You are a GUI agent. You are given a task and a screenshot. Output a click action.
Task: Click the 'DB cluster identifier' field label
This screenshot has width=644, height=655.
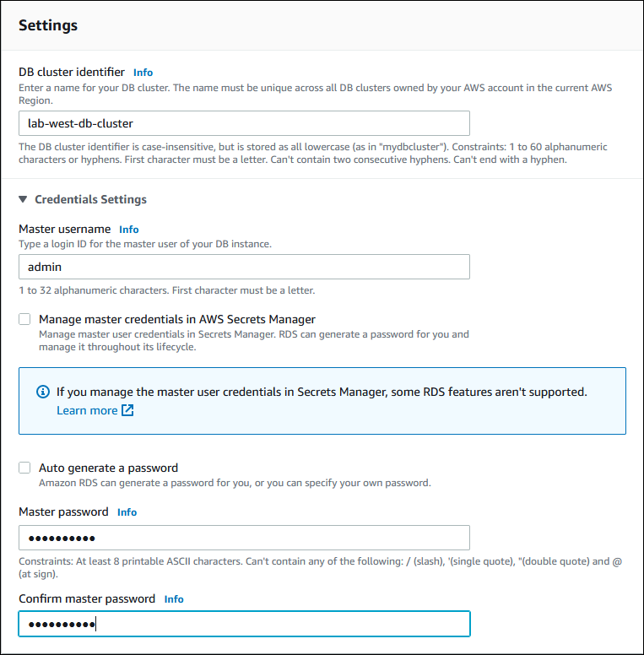pos(72,73)
